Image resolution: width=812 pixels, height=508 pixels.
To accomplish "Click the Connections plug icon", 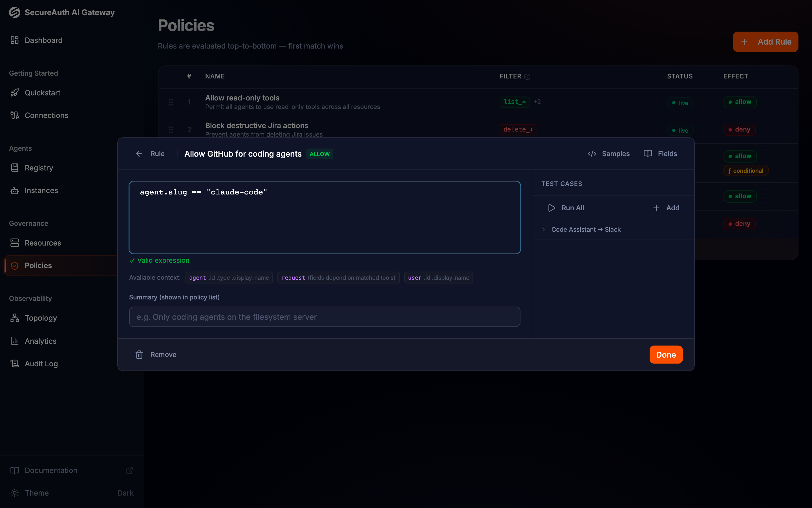I will (14, 115).
